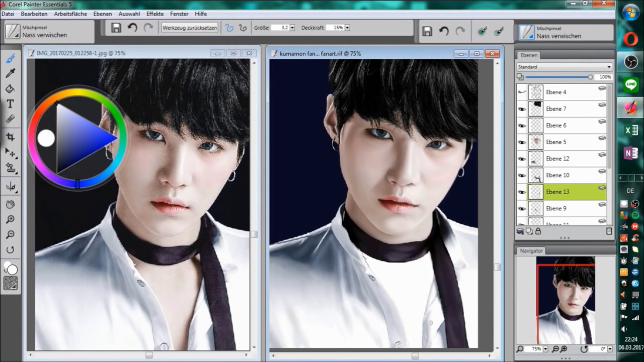The image size is (644, 362).
Task: Click the left Save icon in property bar
Action: click(116, 28)
